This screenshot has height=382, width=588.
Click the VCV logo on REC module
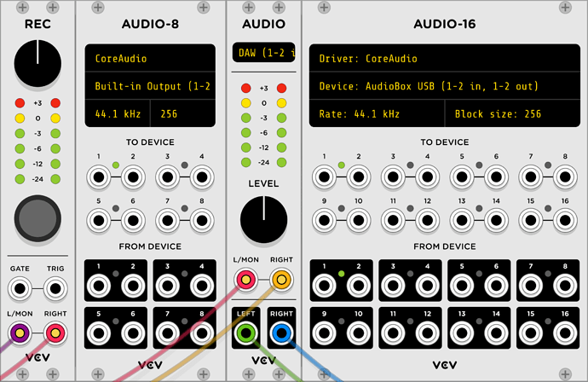click(x=37, y=357)
